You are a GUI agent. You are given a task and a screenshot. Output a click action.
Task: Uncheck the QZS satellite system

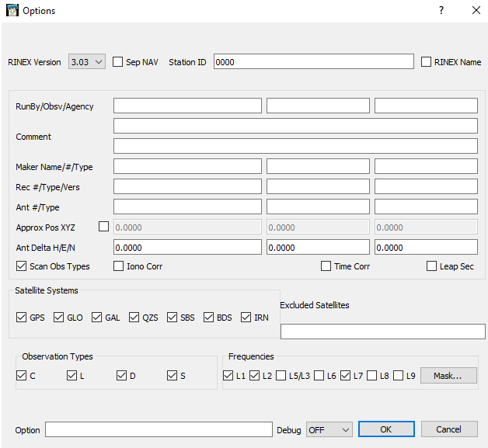(x=134, y=317)
